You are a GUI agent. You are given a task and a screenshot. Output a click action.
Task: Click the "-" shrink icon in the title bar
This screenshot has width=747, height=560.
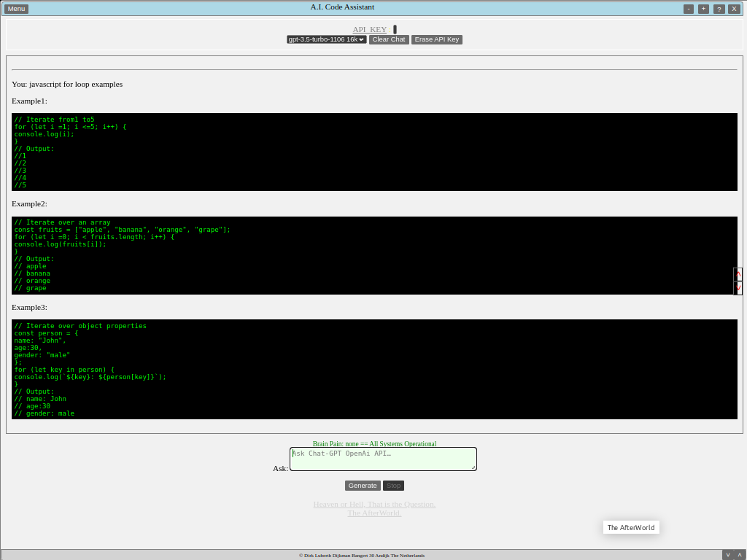point(688,9)
